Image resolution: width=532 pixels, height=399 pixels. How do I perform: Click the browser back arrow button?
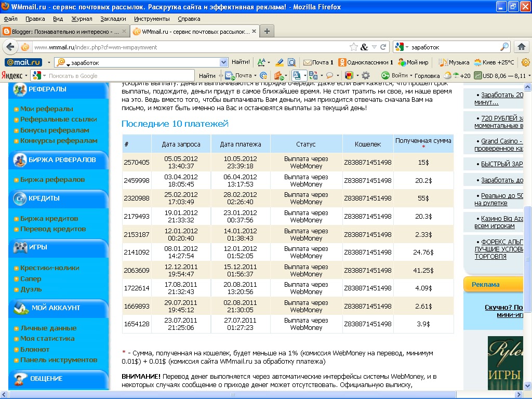point(10,47)
